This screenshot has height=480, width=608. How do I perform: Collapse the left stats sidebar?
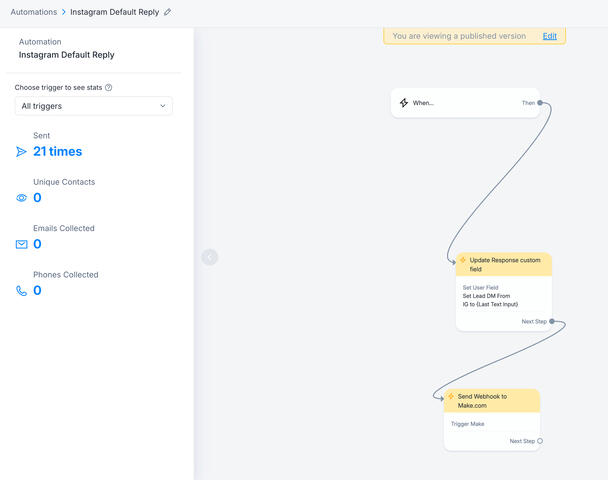pyautogui.click(x=209, y=257)
